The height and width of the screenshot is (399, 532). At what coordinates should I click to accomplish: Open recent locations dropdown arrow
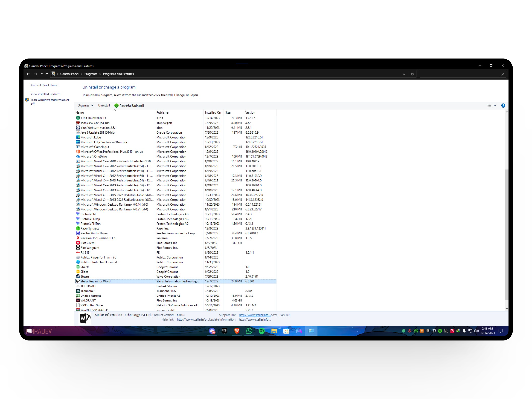coord(42,74)
